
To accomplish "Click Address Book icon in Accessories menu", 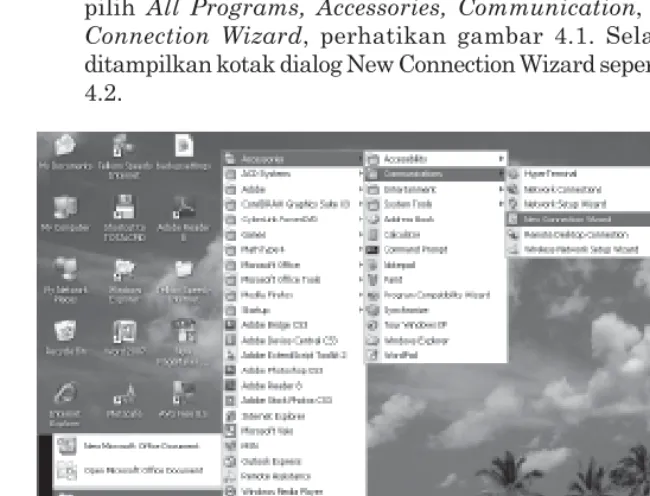I will [x=373, y=220].
